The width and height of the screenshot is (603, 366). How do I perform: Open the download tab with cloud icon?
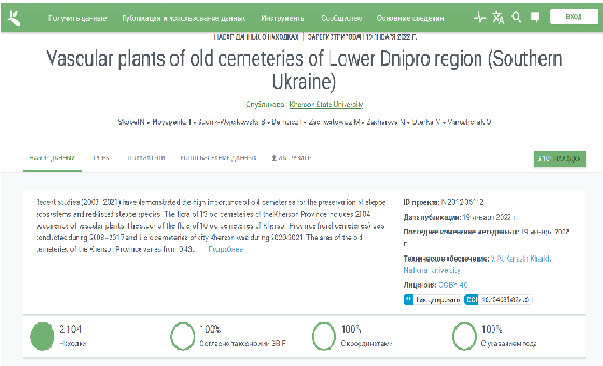click(291, 158)
